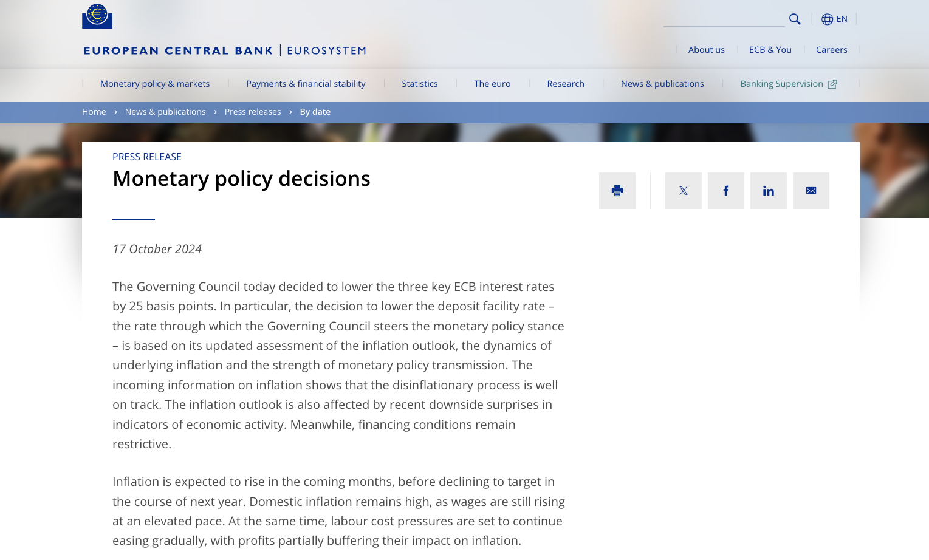Expand the Monetary policy & markets menu
The width and height of the screenshot is (929, 560).
tap(155, 84)
